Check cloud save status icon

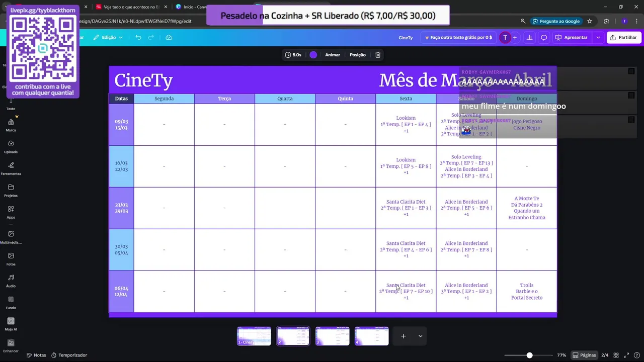click(x=169, y=37)
